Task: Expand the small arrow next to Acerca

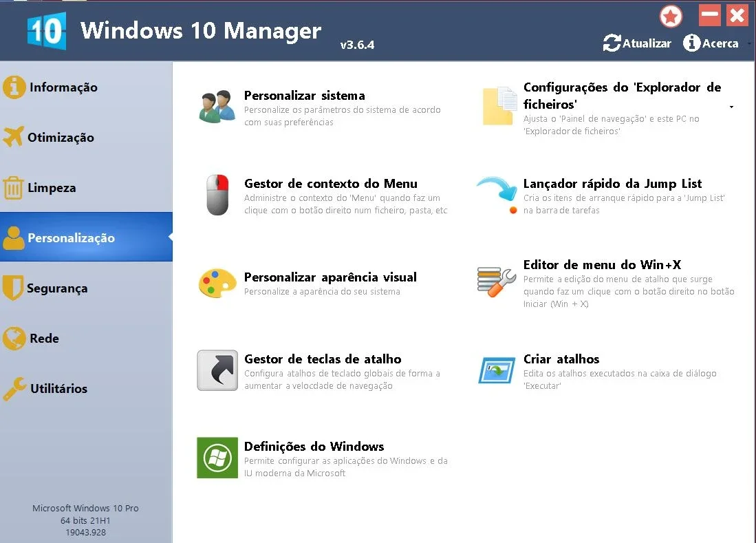Action: point(749,43)
